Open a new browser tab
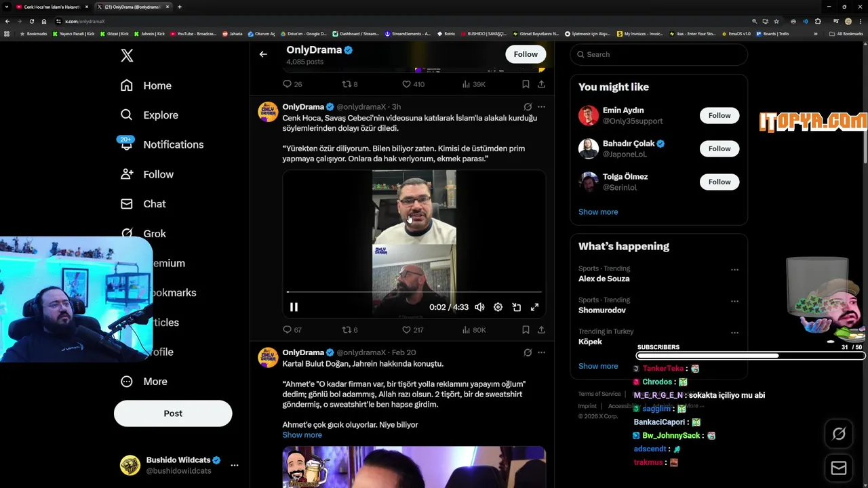Image resolution: width=868 pixels, height=488 pixels. point(179,7)
